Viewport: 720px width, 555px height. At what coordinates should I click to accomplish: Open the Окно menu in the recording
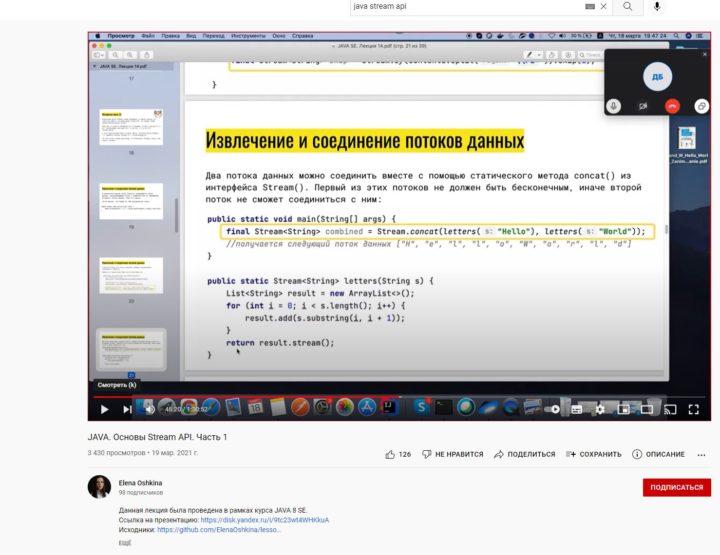click(x=279, y=36)
